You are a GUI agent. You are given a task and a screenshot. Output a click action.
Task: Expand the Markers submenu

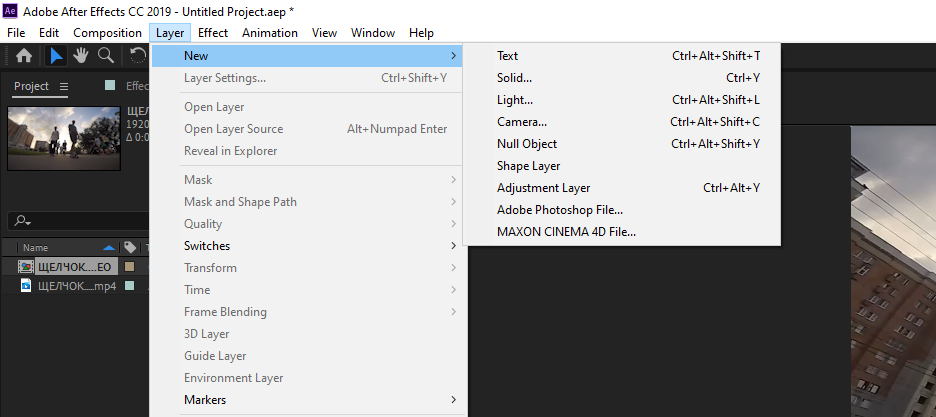pyautogui.click(x=307, y=400)
